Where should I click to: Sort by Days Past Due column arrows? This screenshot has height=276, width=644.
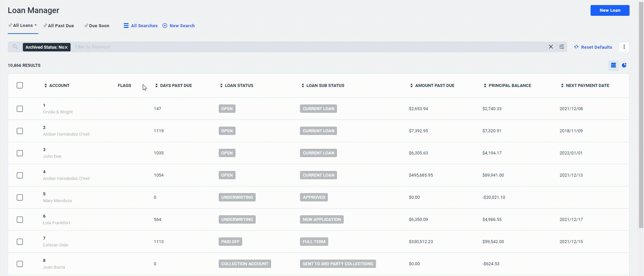156,86
